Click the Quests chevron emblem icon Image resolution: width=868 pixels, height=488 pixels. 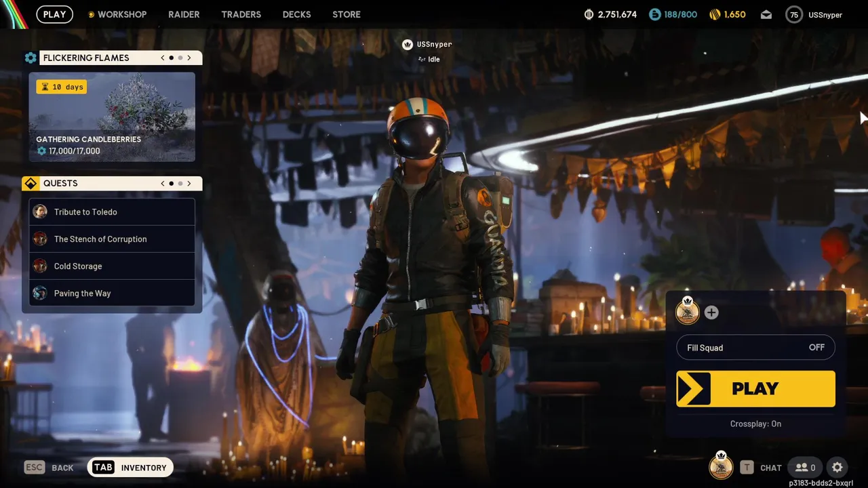point(31,184)
